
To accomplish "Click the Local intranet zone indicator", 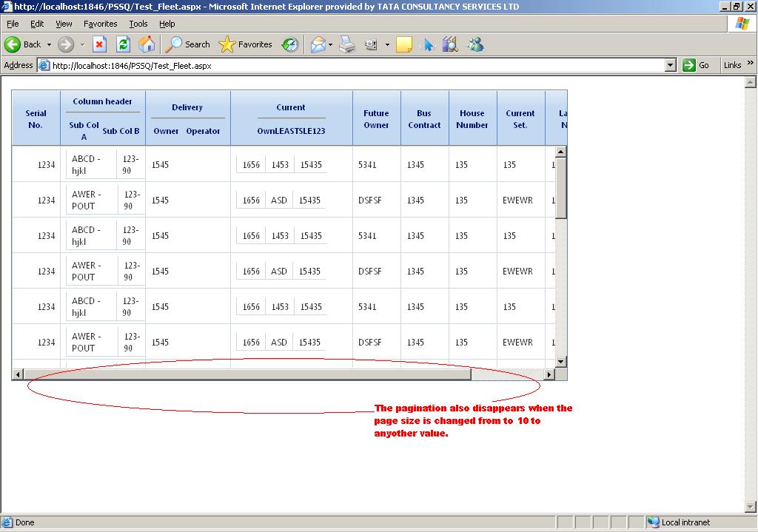I will [680, 522].
